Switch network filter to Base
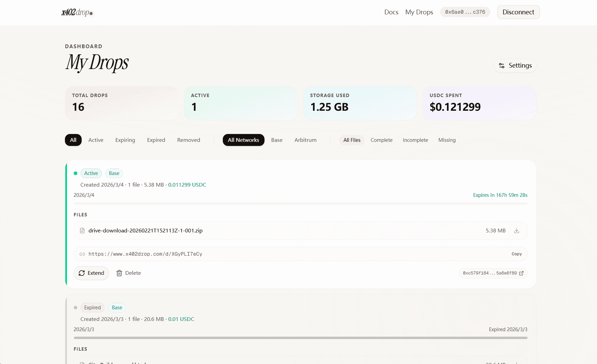Screen dimensions: 597x364 click(x=277, y=140)
